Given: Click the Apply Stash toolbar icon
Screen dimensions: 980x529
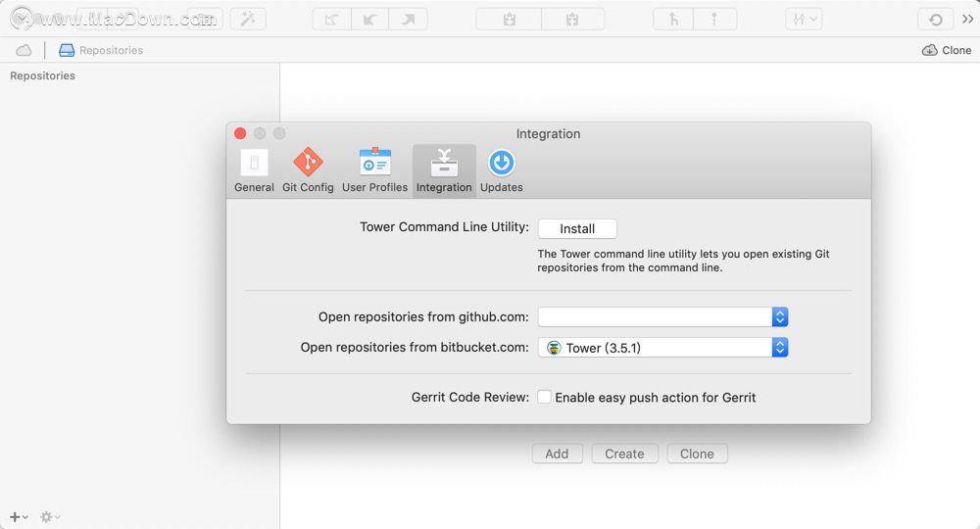Looking at the screenshot, I should click(572, 19).
